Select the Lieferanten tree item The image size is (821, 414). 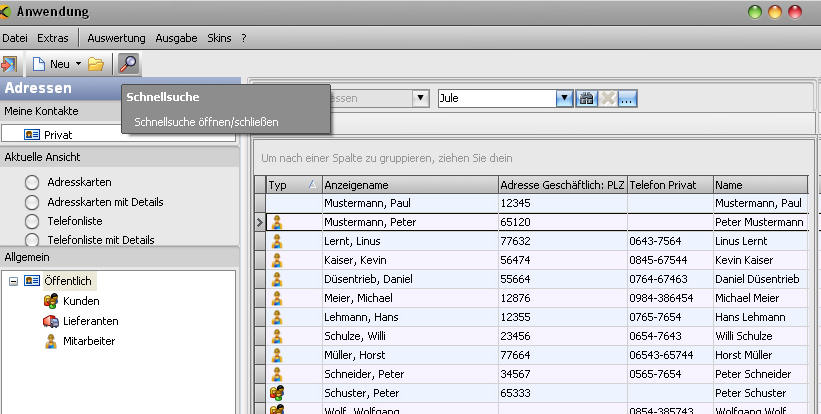pos(91,321)
